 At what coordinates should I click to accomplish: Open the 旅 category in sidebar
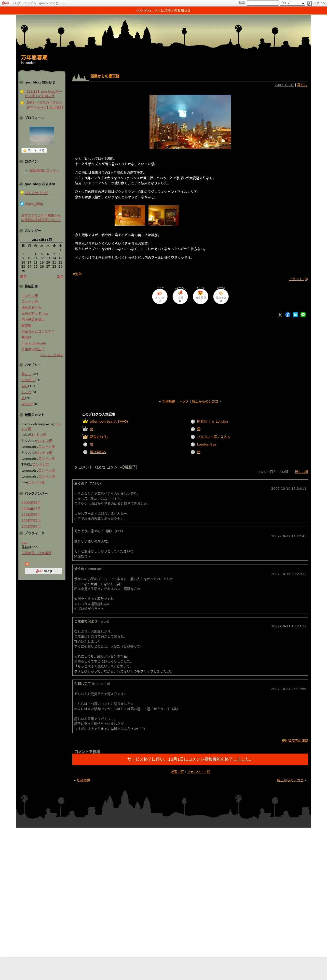23,398
